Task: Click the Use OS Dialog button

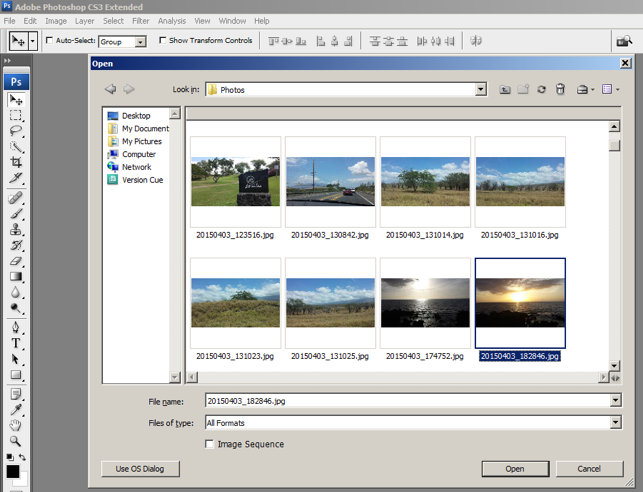Action: [140, 468]
